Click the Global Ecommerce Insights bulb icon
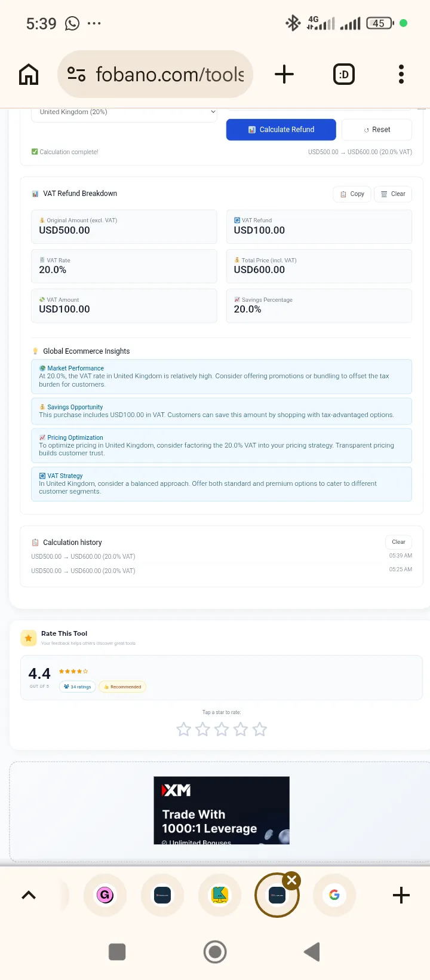This screenshot has width=430, height=980. click(x=35, y=351)
